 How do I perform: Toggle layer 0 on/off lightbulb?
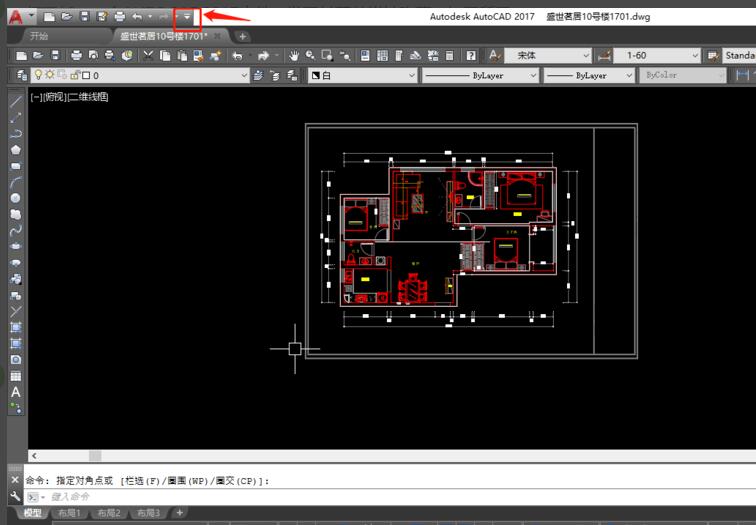click(39, 75)
